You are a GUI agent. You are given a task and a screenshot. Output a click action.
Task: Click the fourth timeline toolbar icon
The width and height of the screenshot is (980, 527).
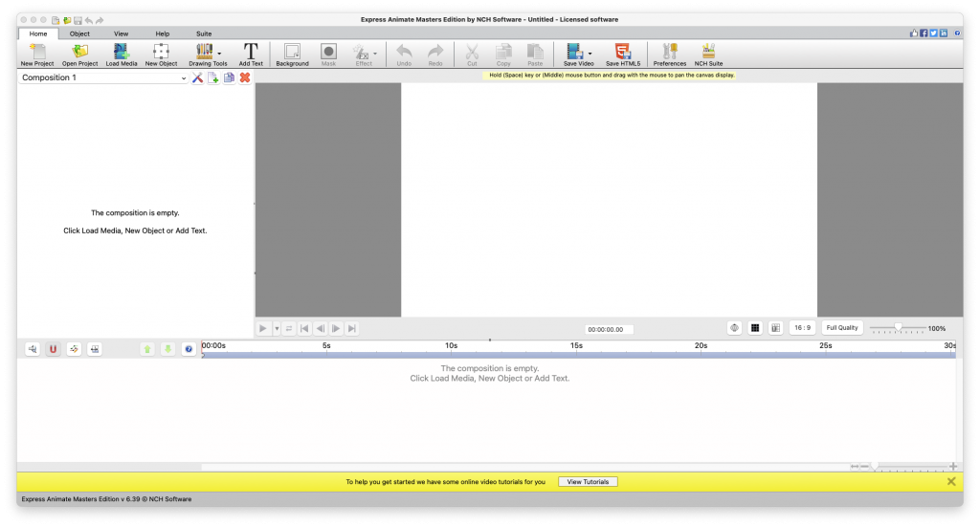(95, 349)
